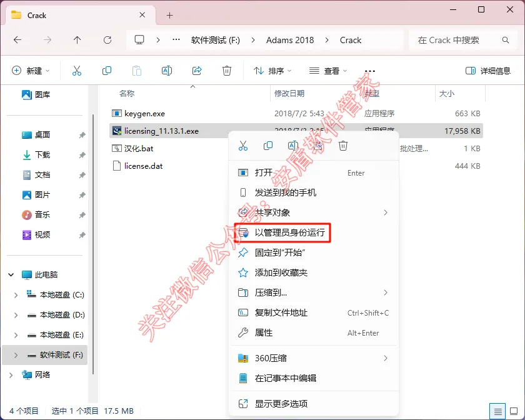Open 图库 in the navigation pane

[x=36, y=95]
